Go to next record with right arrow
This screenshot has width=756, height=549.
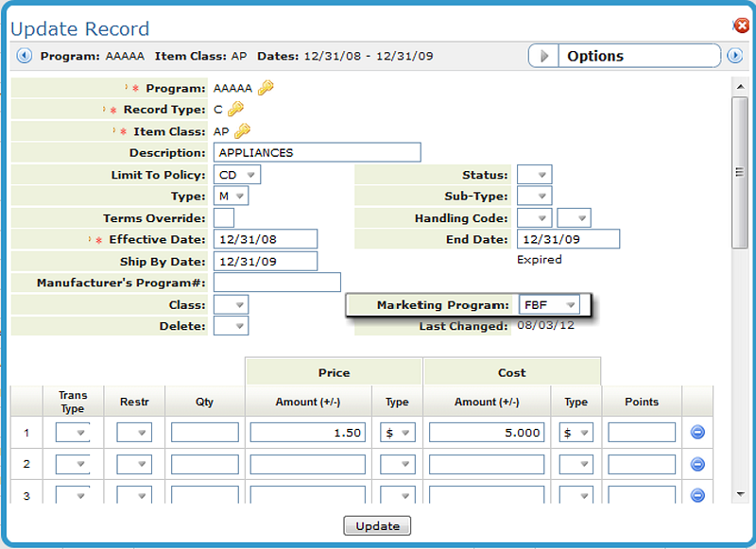(734, 56)
